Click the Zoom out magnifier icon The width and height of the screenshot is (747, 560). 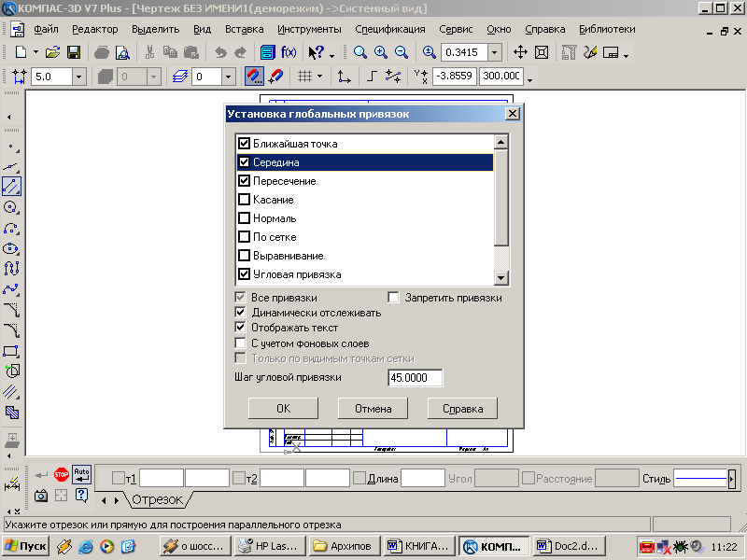tap(402, 52)
